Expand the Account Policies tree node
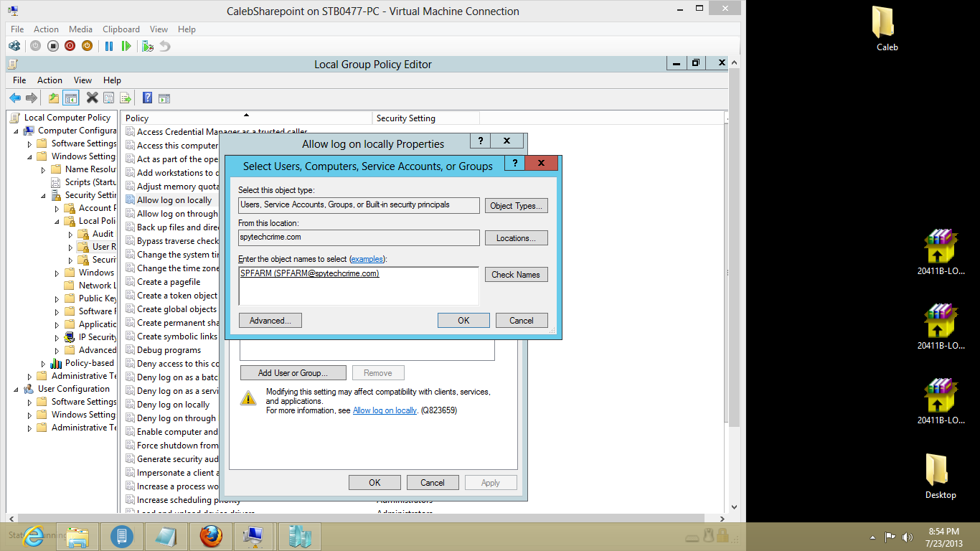 pos(57,208)
